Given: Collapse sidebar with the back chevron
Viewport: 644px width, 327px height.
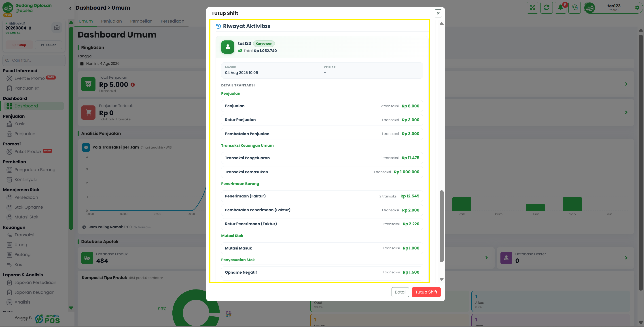Looking at the screenshot, I should [70, 8].
